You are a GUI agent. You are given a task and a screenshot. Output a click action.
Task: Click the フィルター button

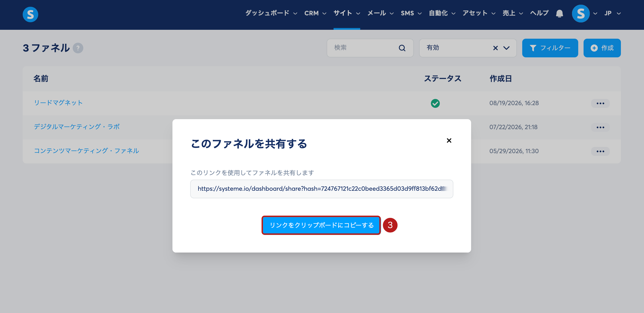[550, 48]
